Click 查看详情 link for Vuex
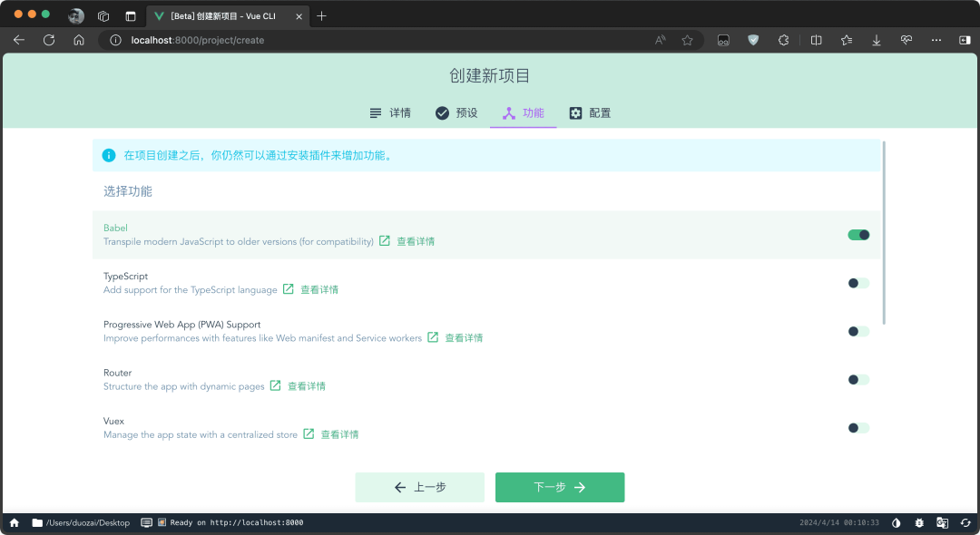 pos(339,434)
